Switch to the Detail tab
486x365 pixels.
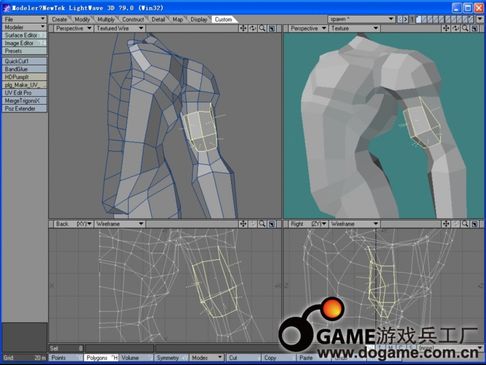[158, 19]
